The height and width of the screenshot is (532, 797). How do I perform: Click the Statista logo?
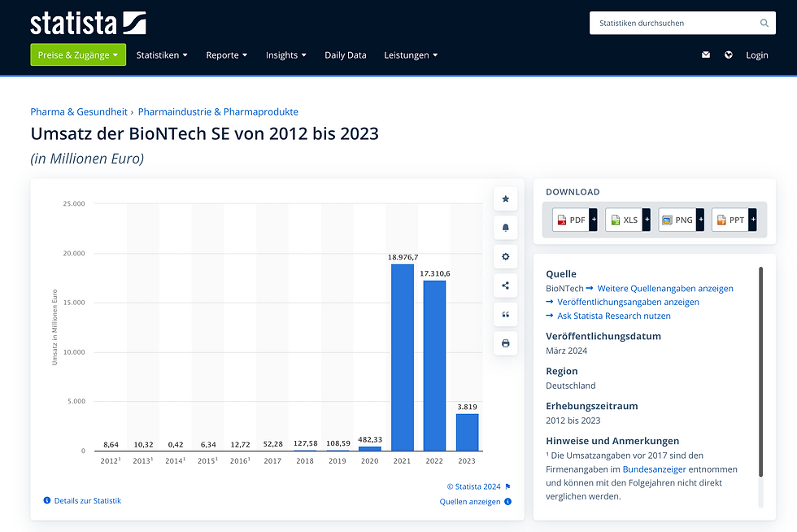[x=88, y=24]
